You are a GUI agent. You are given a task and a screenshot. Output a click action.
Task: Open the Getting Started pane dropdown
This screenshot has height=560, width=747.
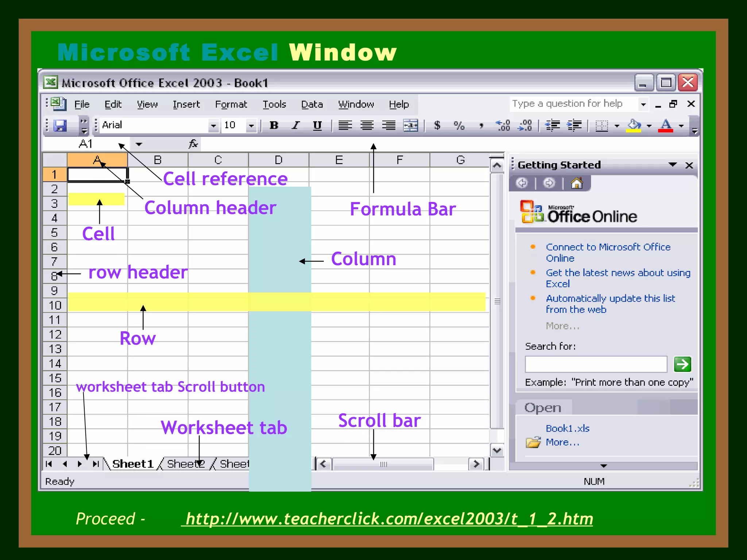coord(673,165)
